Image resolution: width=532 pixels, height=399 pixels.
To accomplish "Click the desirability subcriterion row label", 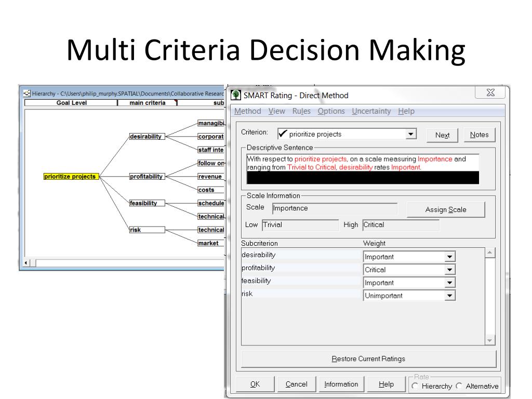I will click(259, 255).
